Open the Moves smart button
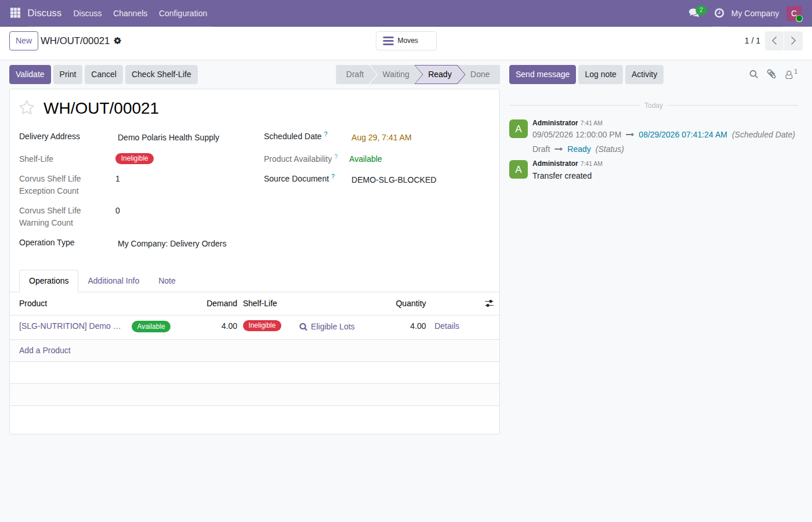 406,41
